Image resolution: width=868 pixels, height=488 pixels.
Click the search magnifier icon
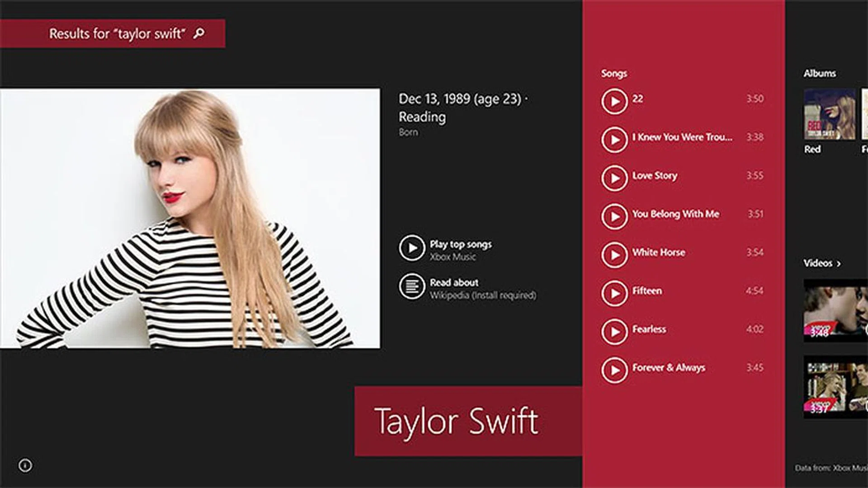(199, 33)
